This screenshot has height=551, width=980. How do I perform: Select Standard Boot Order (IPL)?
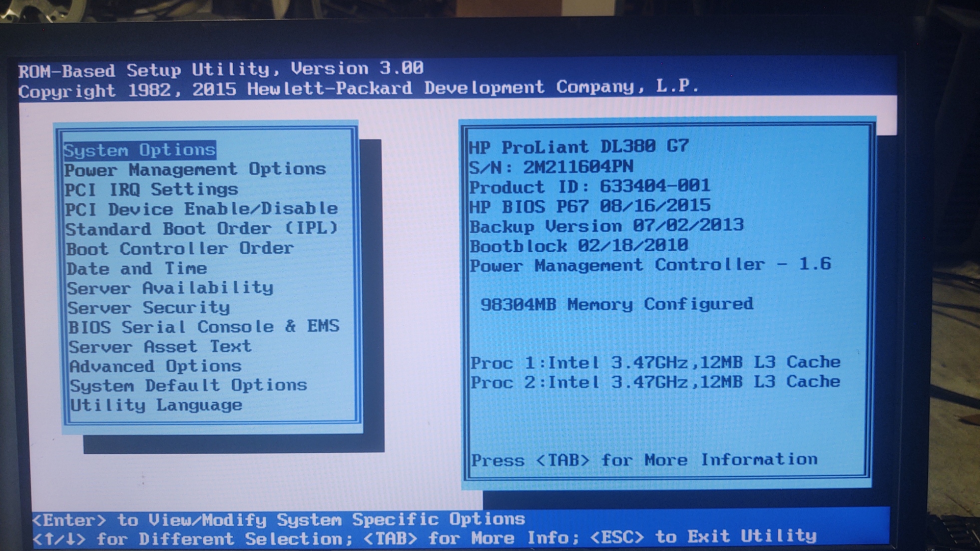click(x=202, y=229)
